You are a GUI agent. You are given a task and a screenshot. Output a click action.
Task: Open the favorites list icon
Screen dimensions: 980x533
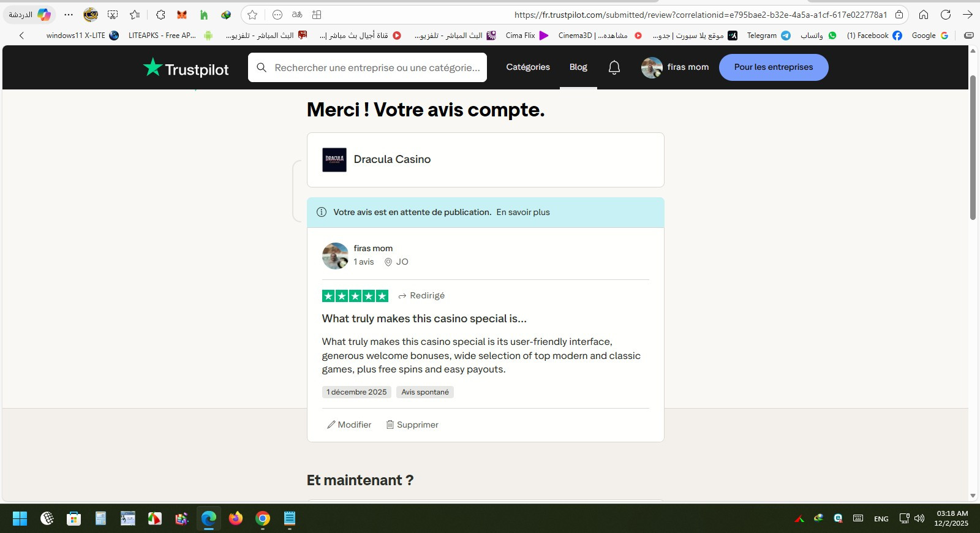click(135, 15)
